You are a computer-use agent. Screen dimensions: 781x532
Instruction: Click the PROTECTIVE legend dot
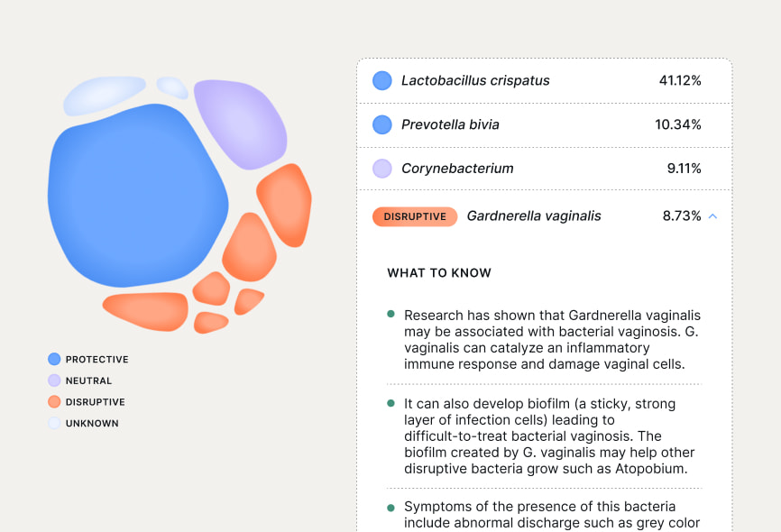[56, 359]
